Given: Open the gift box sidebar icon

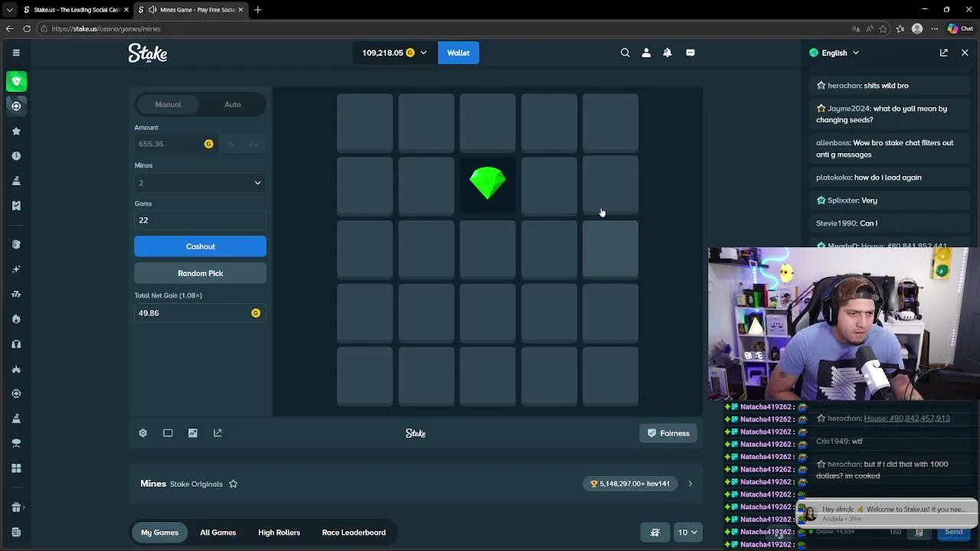Looking at the screenshot, I should 16,507.
